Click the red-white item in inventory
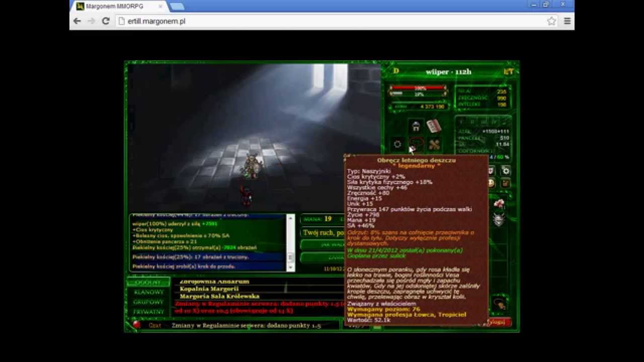This screenshot has height=362, width=644. [499, 203]
